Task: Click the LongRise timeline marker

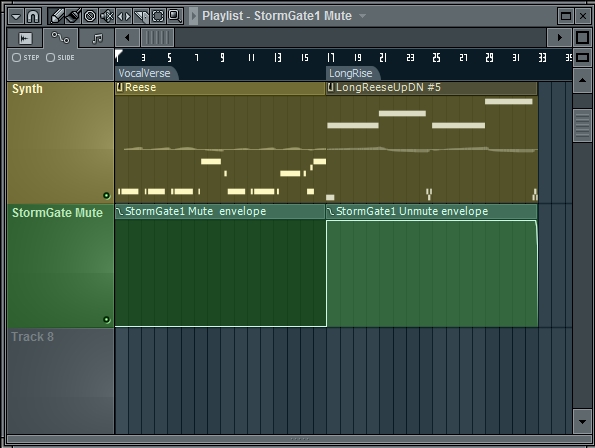Action: point(351,73)
